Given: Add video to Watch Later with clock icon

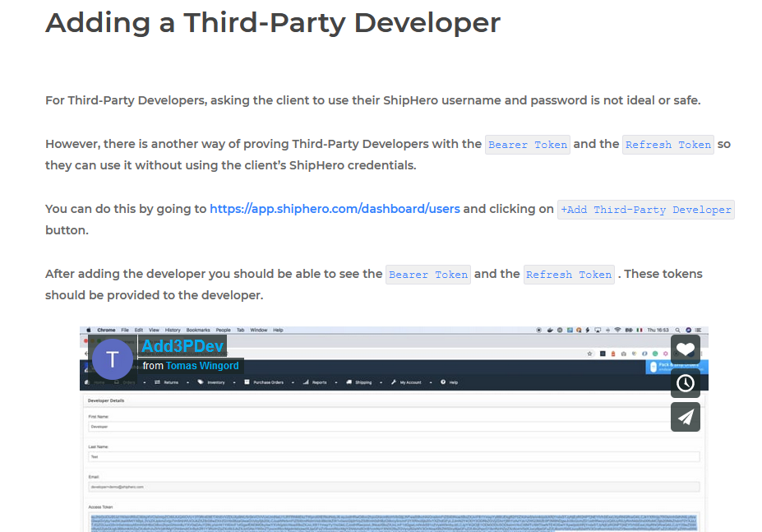Looking at the screenshot, I should click(686, 383).
